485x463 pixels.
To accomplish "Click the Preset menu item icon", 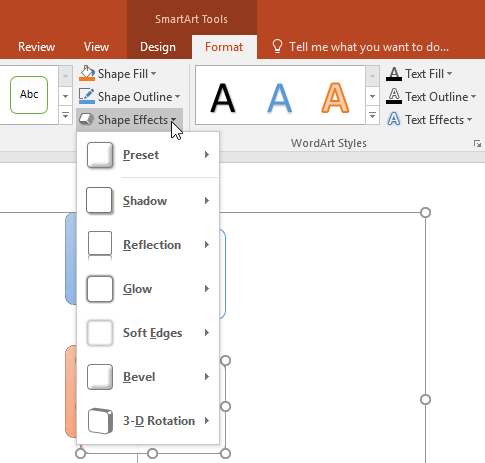I will coord(100,155).
